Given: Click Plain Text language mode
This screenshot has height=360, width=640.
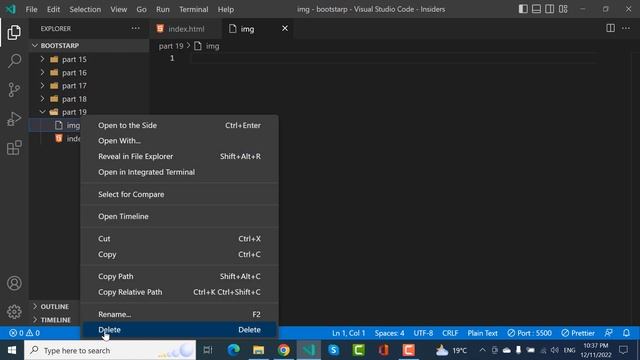Looking at the screenshot, I should [482, 333].
